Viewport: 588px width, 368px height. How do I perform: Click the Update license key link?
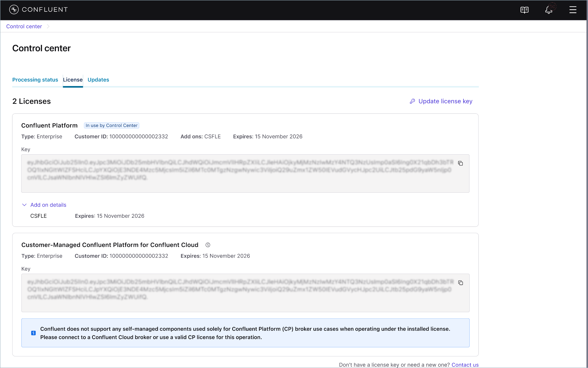click(445, 101)
